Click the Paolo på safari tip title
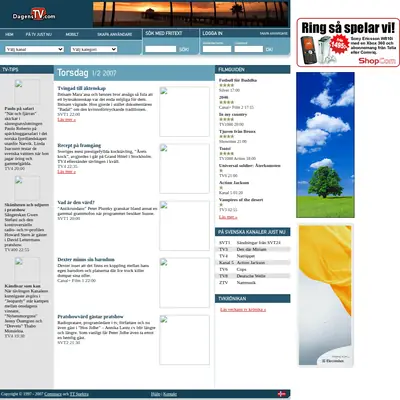Viewport: 400px width, 400px height. pos(19,108)
